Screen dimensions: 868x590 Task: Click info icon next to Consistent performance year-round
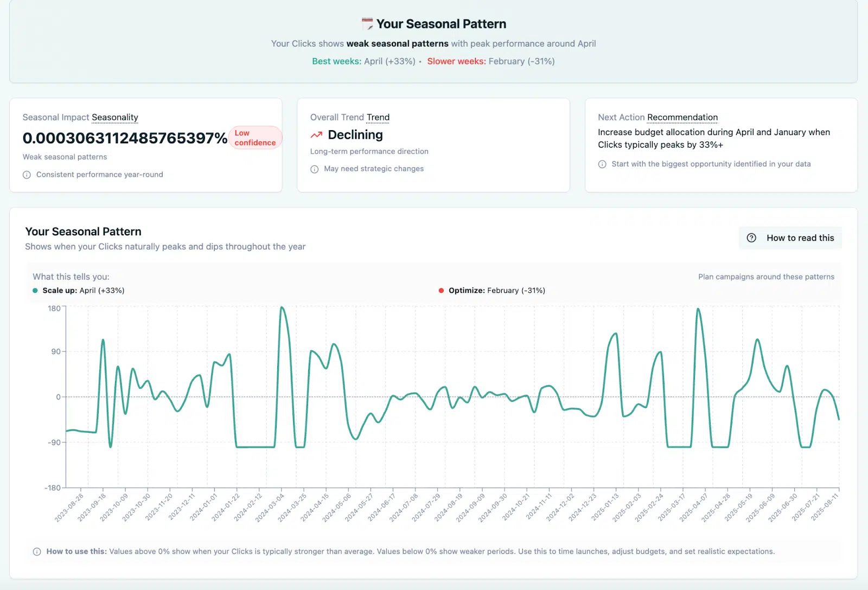(27, 175)
